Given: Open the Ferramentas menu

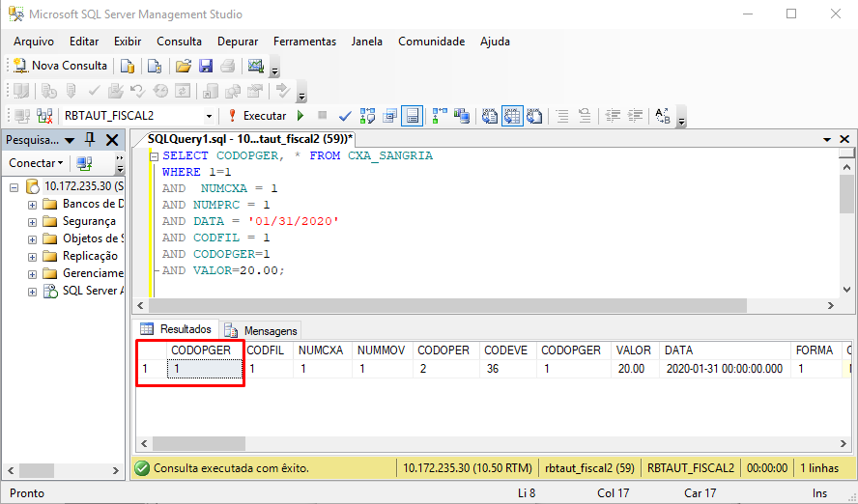Looking at the screenshot, I should tap(304, 42).
